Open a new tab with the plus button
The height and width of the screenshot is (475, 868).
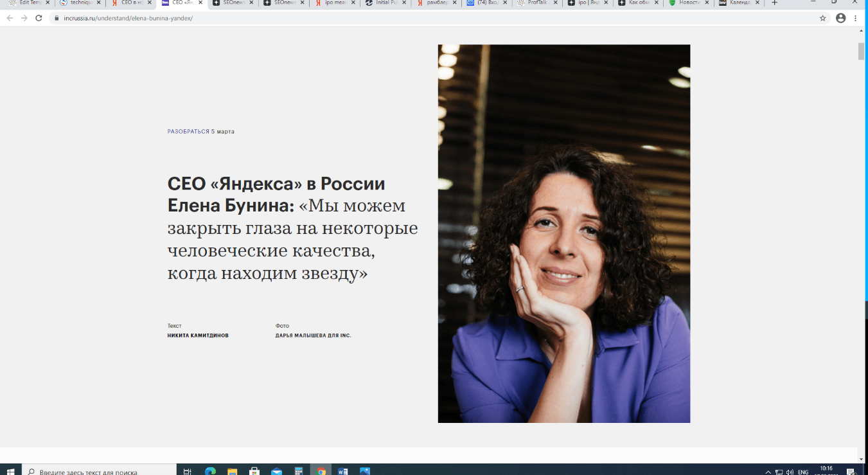point(774,3)
